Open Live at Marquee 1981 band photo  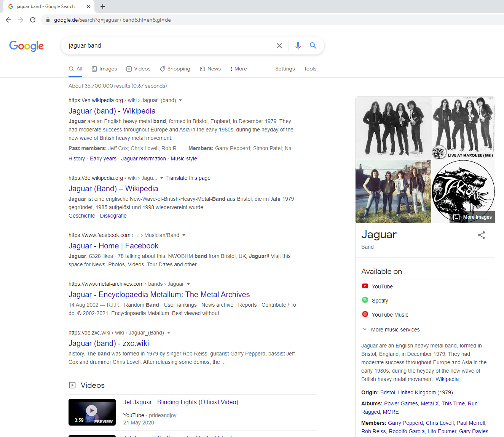464,128
